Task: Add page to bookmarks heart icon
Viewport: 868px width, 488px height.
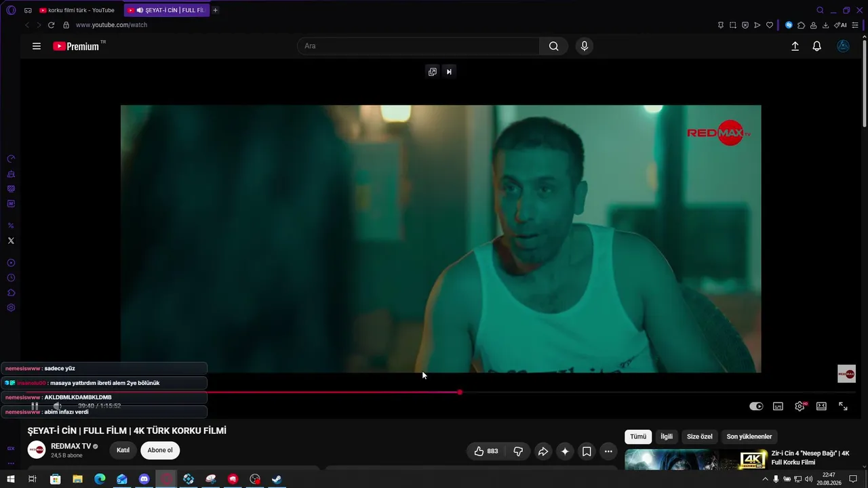Action: (x=770, y=25)
